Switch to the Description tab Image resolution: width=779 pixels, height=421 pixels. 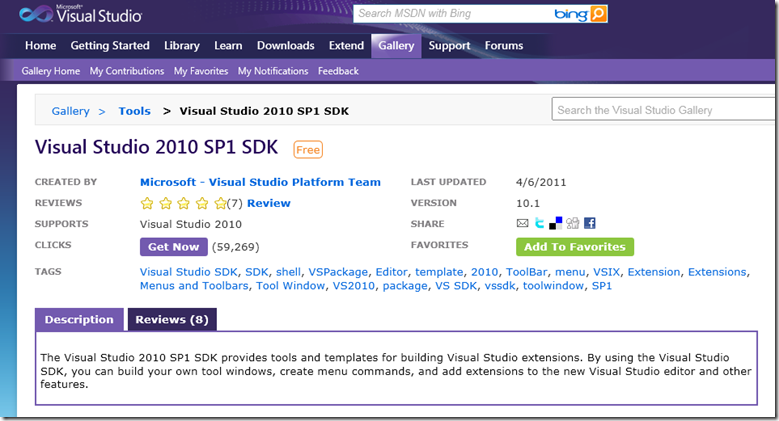pyautogui.click(x=79, y=320)
